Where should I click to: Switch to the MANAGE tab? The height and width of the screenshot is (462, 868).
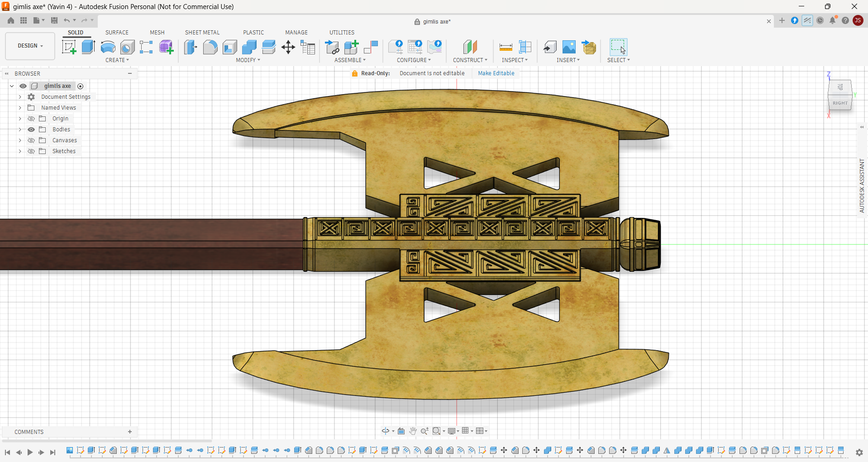point(296,32)
